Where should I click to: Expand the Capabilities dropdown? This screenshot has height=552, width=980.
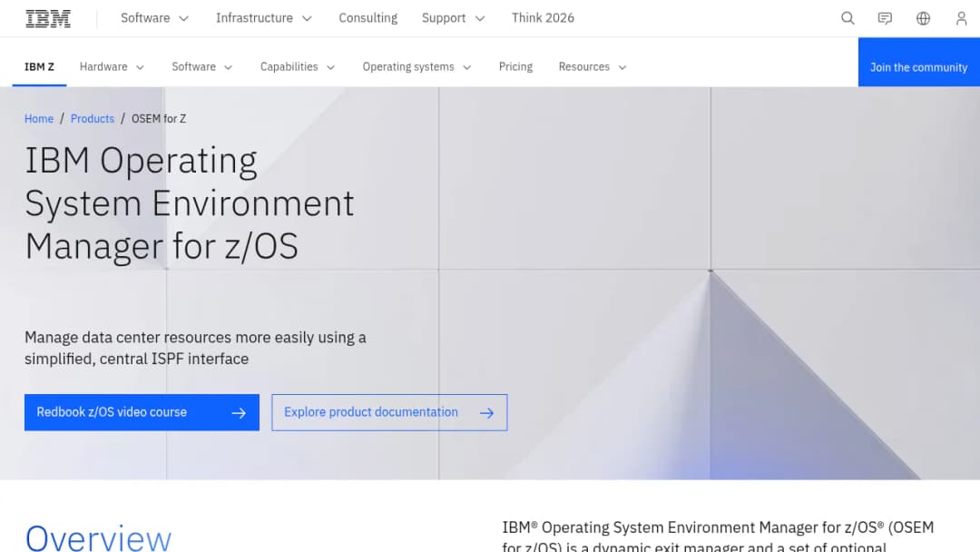tap(298, 67)
